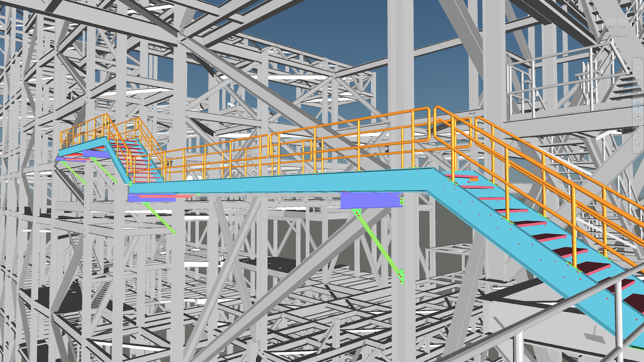This screenshot has height=362, width=644.
Task: Close the navigation bar
Action: [x=641, y=60]
